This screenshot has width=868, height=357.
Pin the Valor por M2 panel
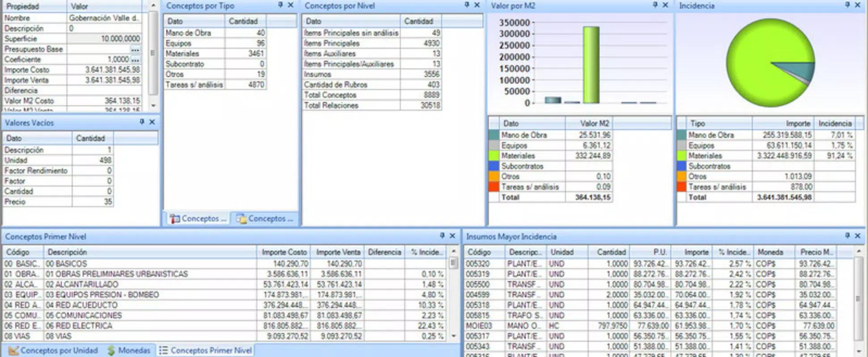click(655, 5)
